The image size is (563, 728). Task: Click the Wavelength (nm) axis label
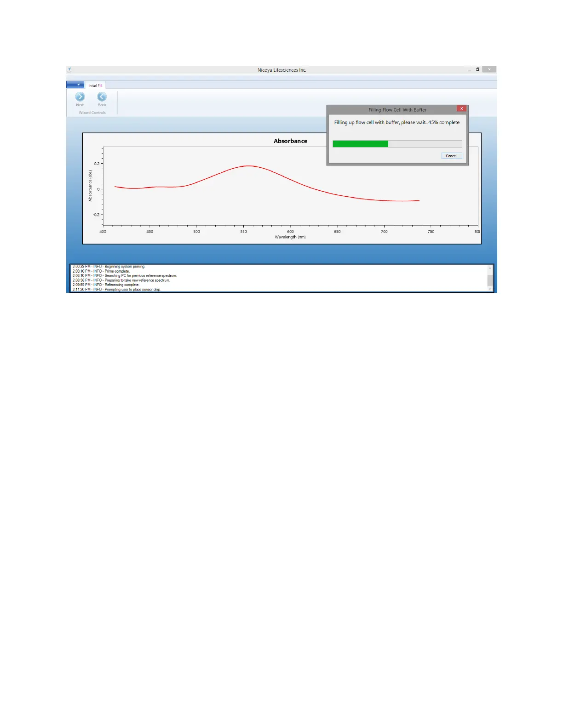click(x=290, y=237)
